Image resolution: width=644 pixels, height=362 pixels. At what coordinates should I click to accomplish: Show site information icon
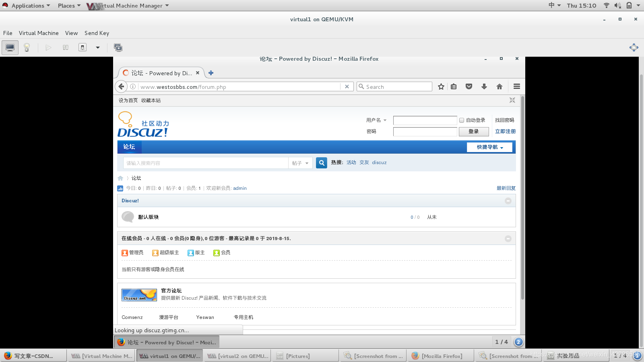[x=133, y=86]
